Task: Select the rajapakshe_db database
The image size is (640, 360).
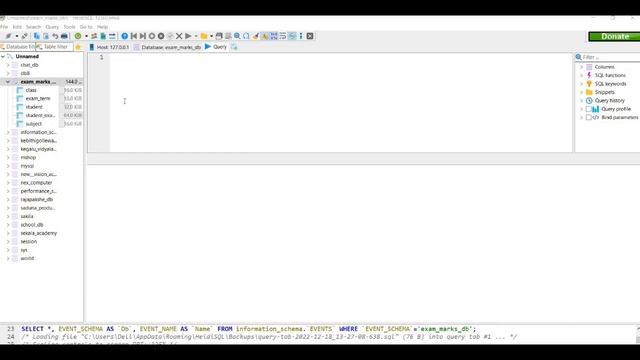Action: click(x=37, y=200)
